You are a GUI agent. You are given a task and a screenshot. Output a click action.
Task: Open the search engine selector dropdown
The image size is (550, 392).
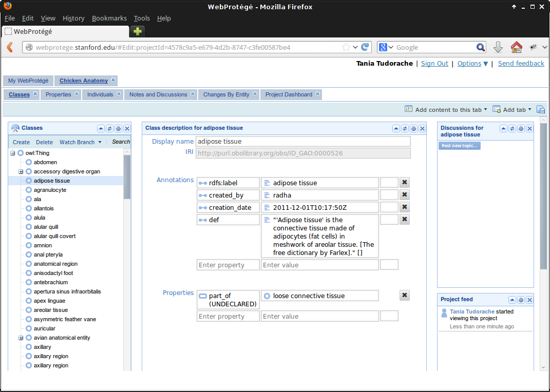point(386,47)
